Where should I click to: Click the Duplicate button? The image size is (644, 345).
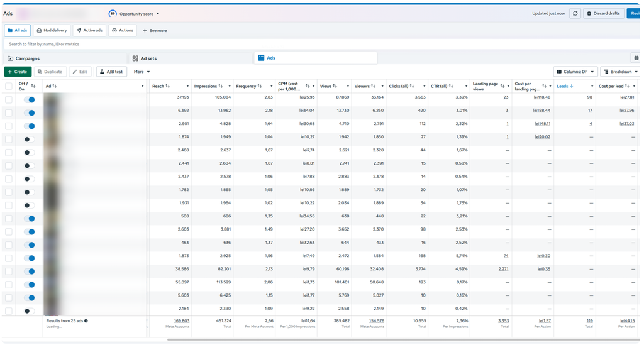(50, 72)
